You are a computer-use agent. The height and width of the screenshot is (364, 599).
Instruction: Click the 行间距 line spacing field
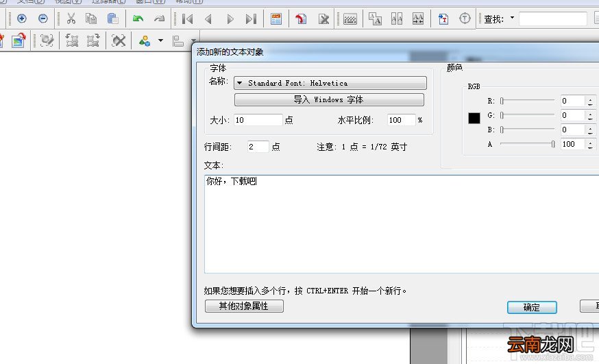pyautogui.click(x=258, y=147)
